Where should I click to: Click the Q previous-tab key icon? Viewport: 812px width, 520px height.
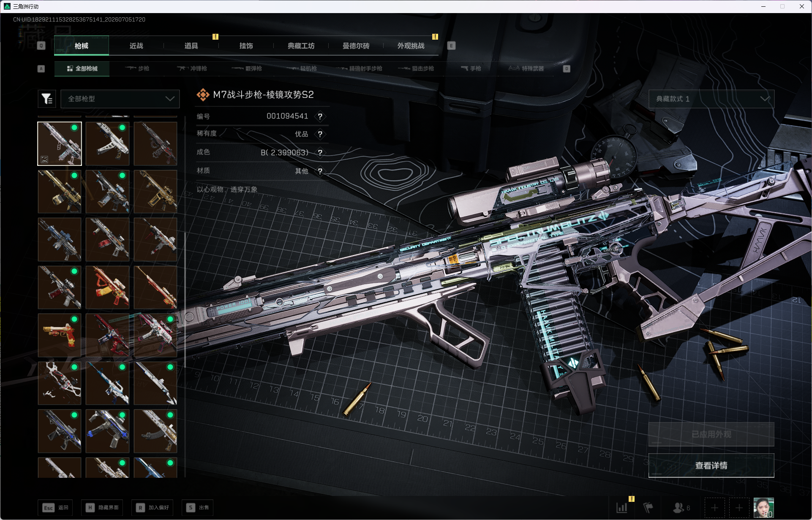point(41,46)
